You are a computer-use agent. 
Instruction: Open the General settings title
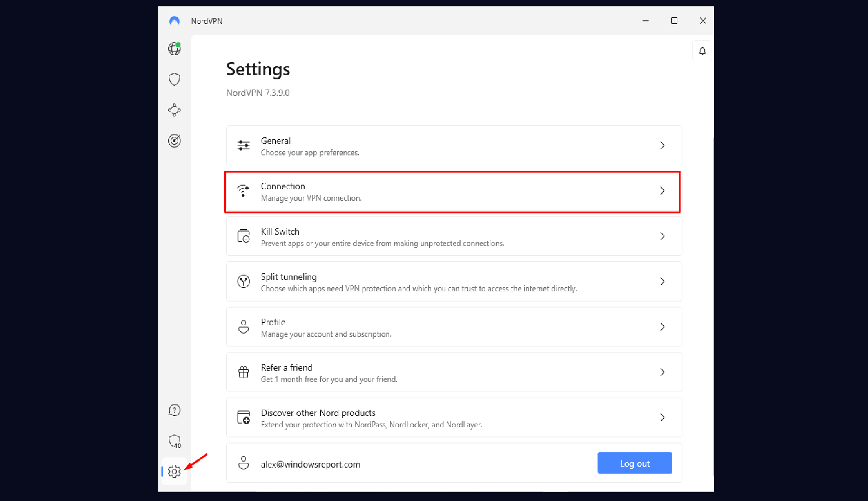(x=276, y=141)
